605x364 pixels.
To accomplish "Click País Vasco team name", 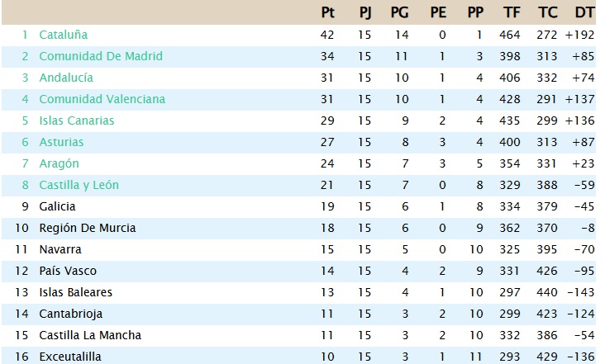I will tap(68, 271).
